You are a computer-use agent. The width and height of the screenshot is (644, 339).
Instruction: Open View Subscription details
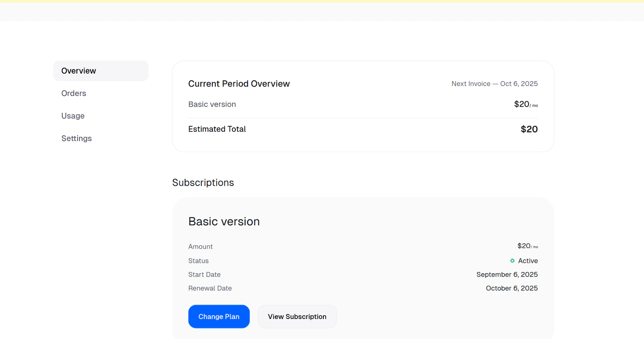pos(297,317)
